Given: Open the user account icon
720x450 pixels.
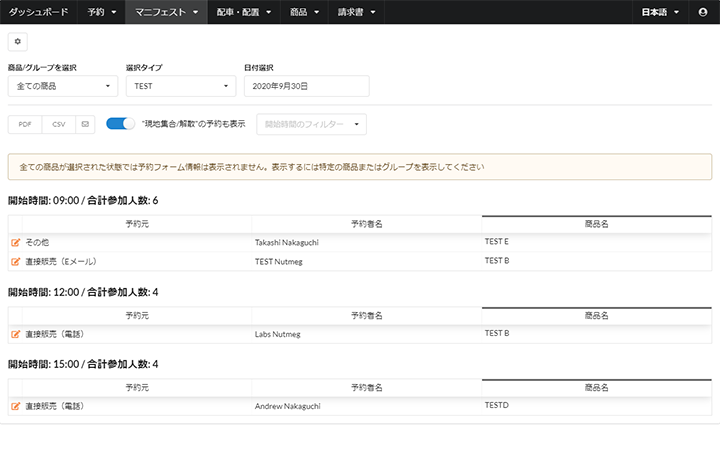Looking at the screenshot, I should click(703, 12).
